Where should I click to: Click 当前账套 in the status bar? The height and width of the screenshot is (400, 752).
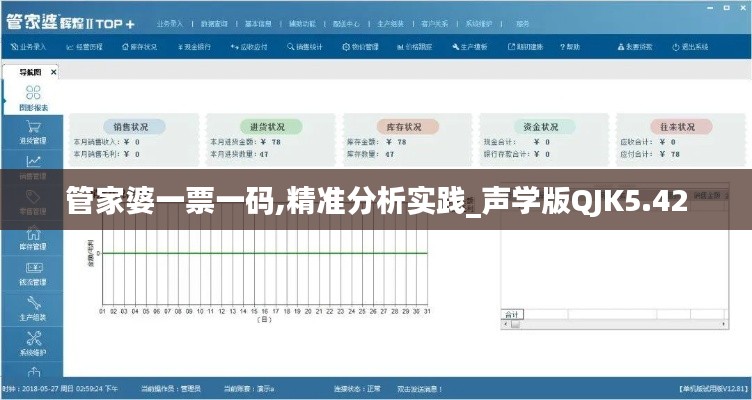[248, 388]
